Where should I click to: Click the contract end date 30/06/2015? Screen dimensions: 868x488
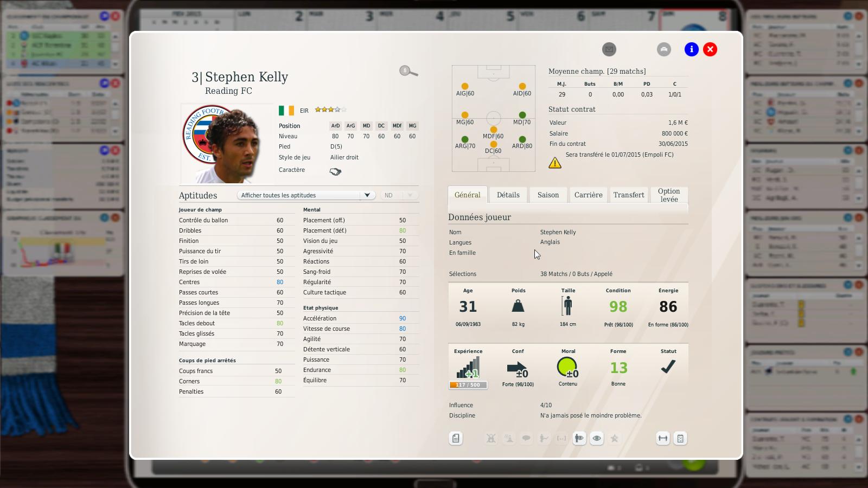[673, 144]
